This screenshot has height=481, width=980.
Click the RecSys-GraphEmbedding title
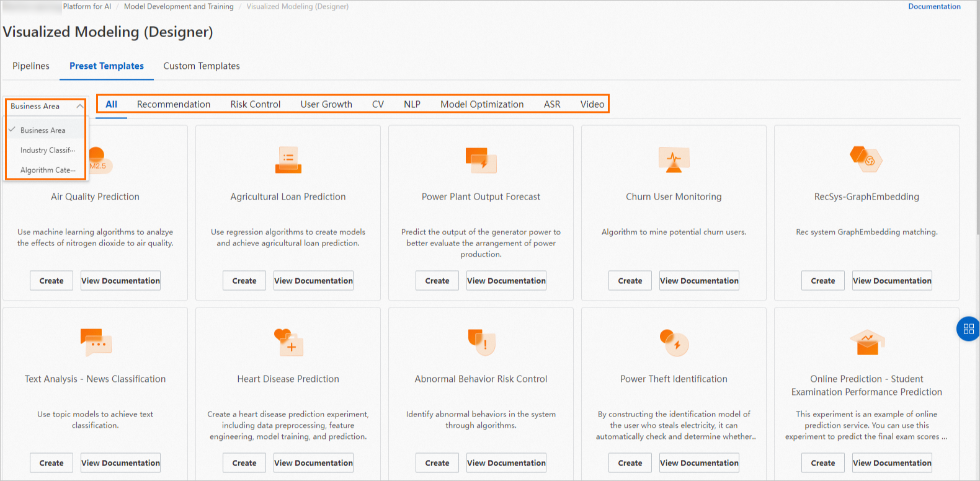(x=866, y=196)
